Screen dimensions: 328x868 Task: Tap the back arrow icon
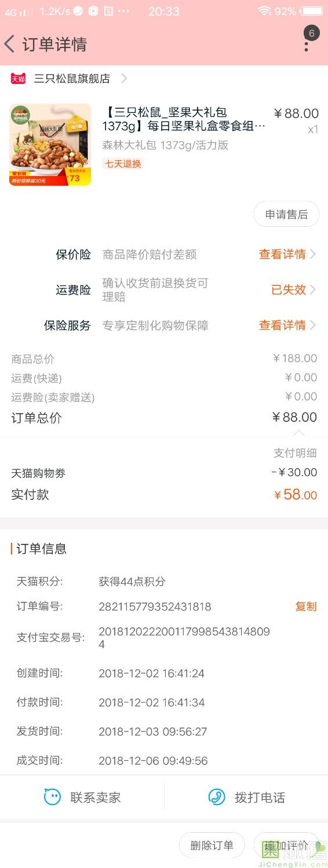point(9,44)
